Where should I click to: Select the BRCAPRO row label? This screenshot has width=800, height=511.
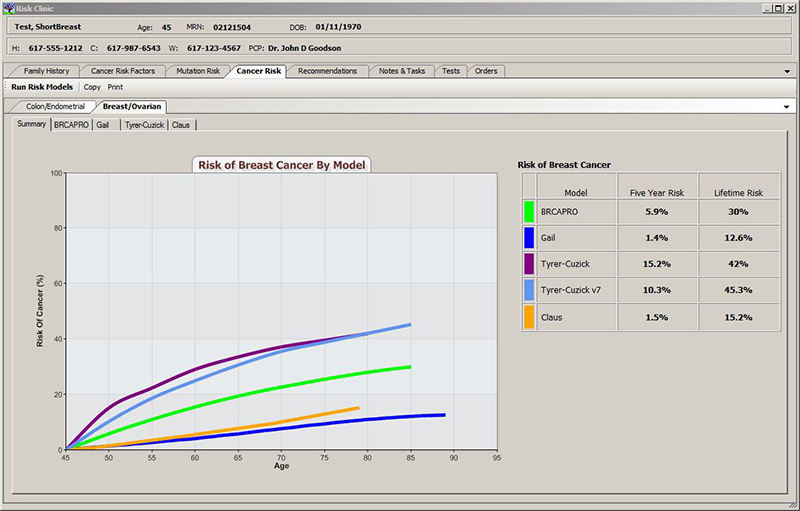(559, 212)
